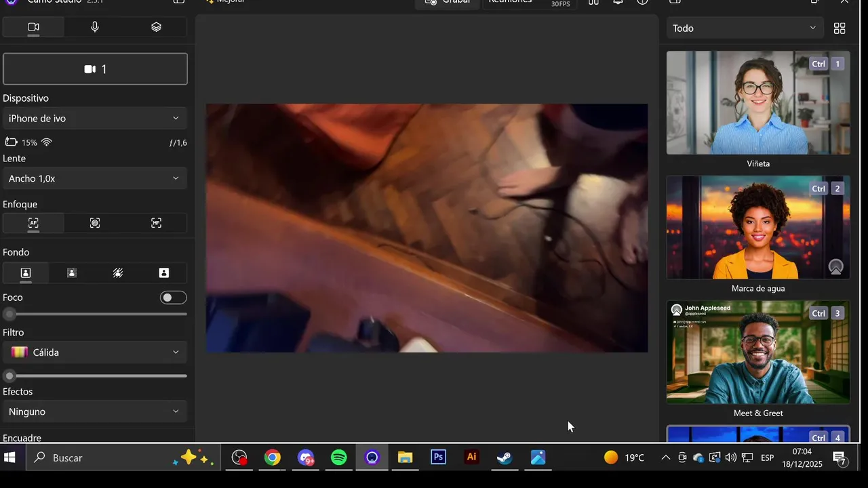
Task: Choose the blurred background option under Fondo
Action: tap(72, 273)
